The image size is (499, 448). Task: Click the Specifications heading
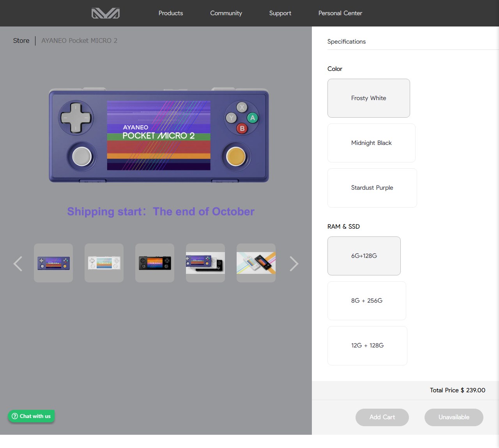click(347, 42)
